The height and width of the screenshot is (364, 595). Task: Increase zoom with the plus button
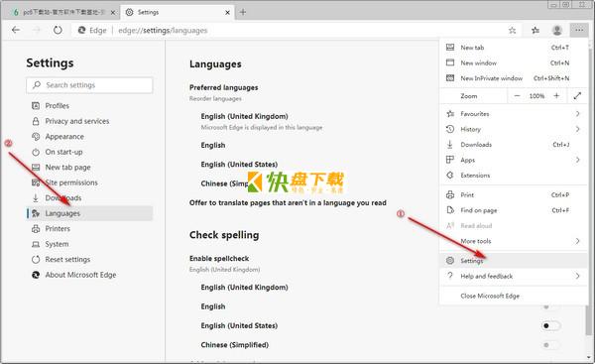[556, 96]
